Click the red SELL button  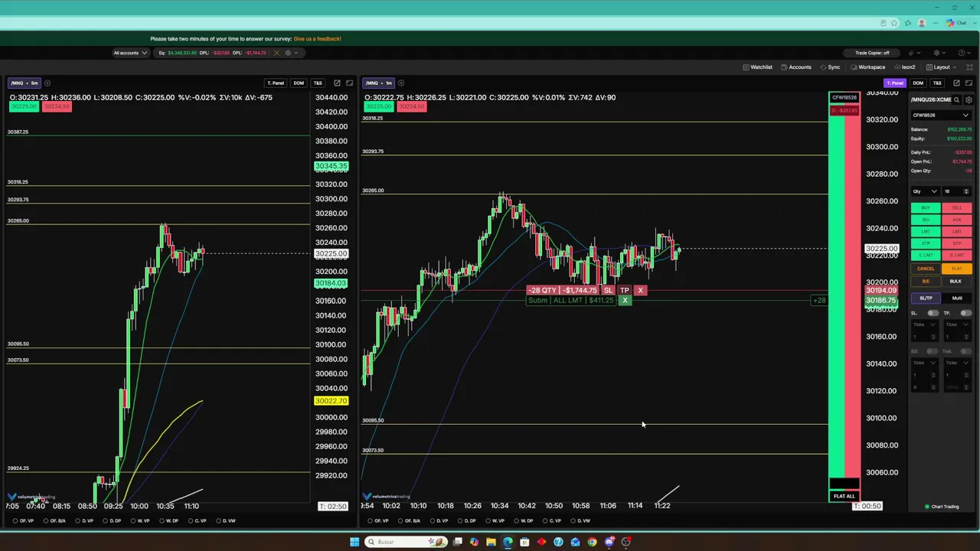coord(957,208)
